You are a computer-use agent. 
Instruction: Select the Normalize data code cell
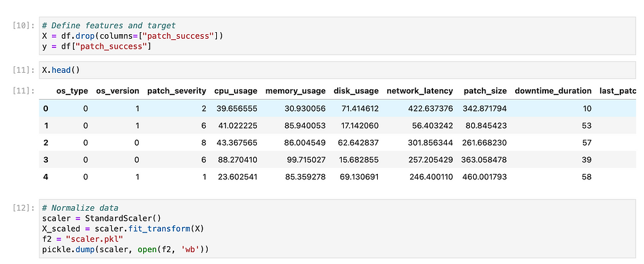337,229
